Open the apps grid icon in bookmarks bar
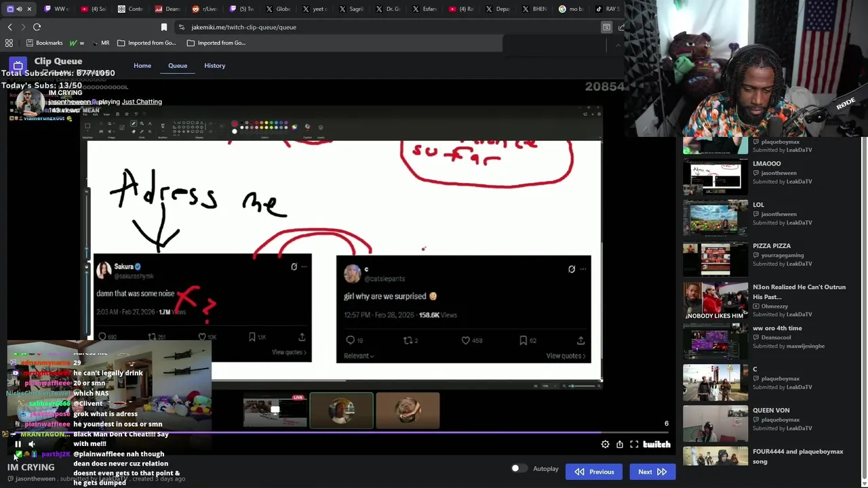This screenshot has width=868, height=488. point(9,43)
